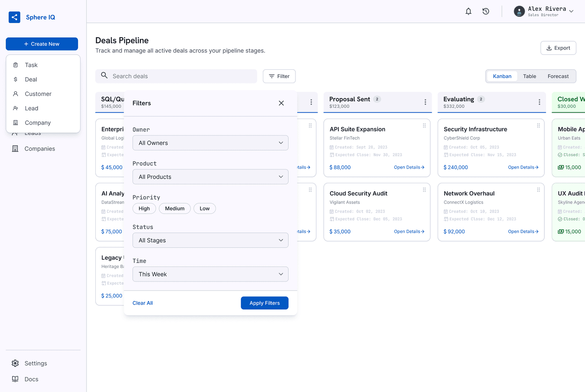Choose Lead from the Create New menu
Screen dimensions: 585x392
click(x=43, y=108)
